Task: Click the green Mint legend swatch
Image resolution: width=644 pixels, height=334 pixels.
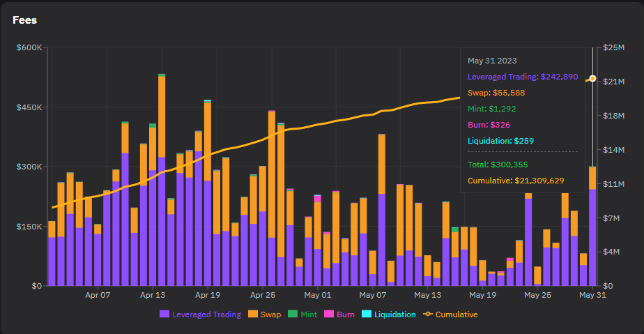Action: coord(293,314)
